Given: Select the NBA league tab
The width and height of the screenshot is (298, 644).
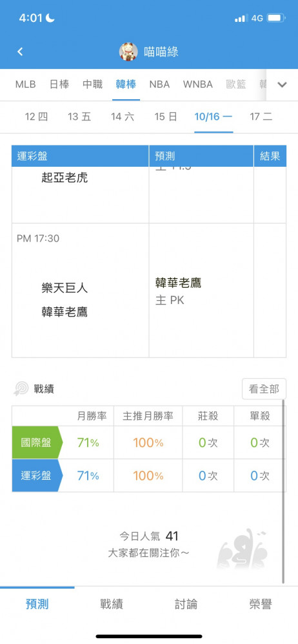Looking at the screenshot, I should pos(159,84).
